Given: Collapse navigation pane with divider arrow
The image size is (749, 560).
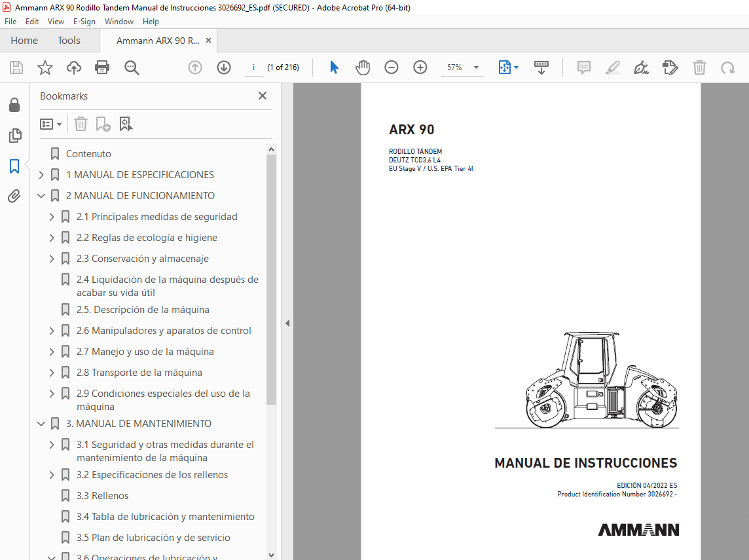Looking at the screenshot, I should coord(287,324).
